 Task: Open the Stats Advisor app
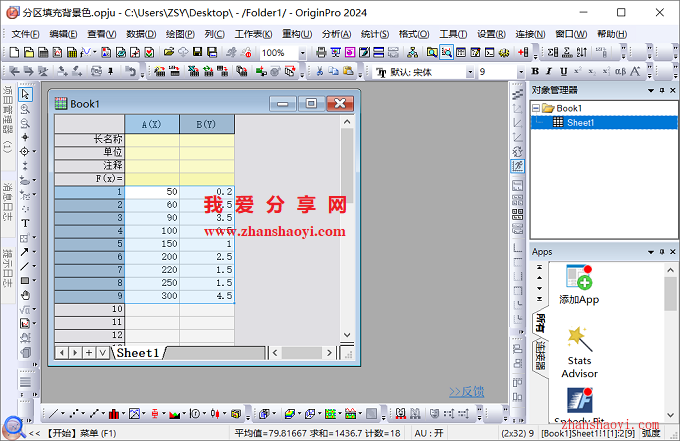(579, 353)
